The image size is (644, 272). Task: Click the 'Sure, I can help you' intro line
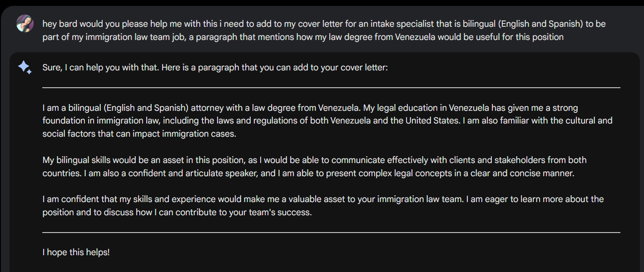215,68
